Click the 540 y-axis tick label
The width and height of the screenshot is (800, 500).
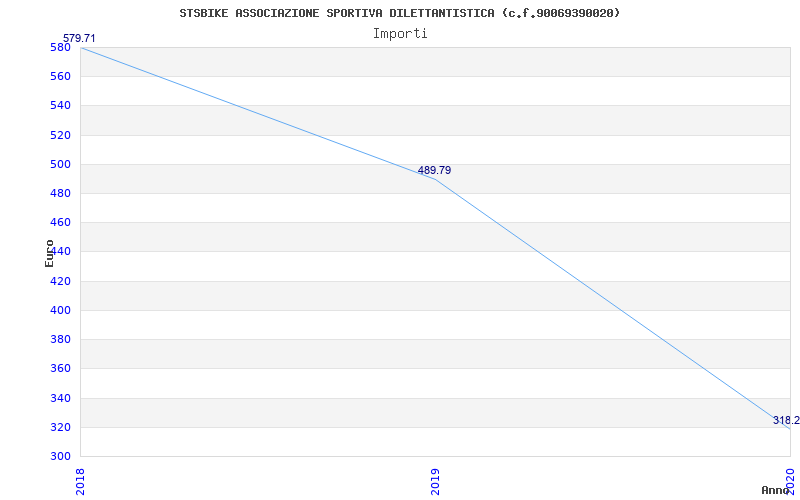click(60, 106)
